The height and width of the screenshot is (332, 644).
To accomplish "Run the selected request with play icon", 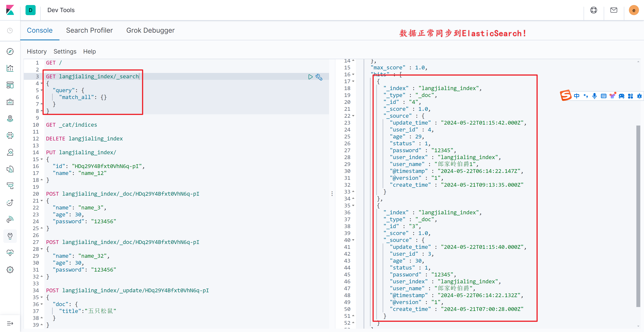I will click(x=310, y=77).
